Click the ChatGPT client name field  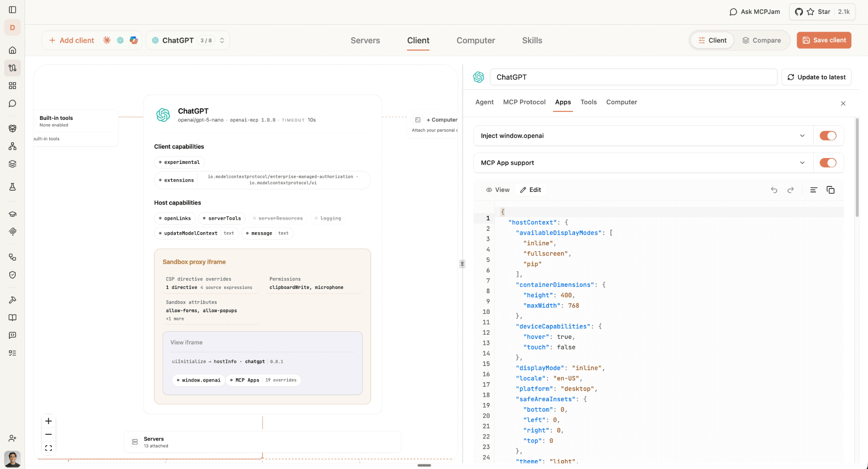[x=634, y=77]
